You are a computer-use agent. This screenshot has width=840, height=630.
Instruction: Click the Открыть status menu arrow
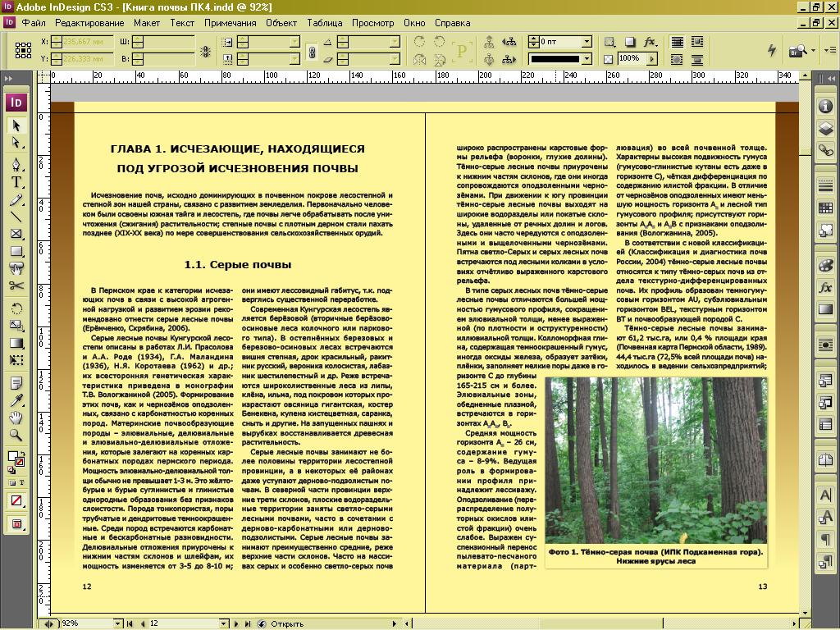click(395, 623)
